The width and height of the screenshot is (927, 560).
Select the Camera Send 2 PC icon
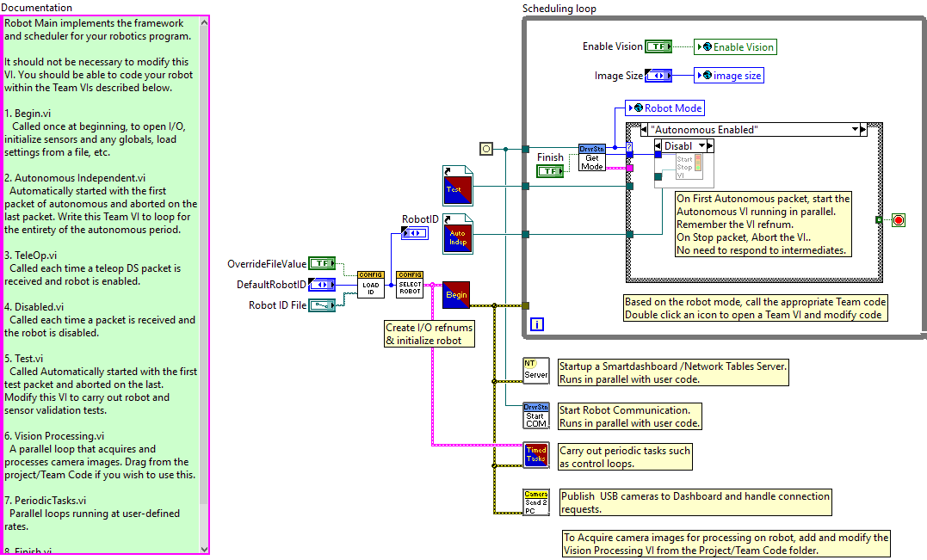tap(535, 502)
